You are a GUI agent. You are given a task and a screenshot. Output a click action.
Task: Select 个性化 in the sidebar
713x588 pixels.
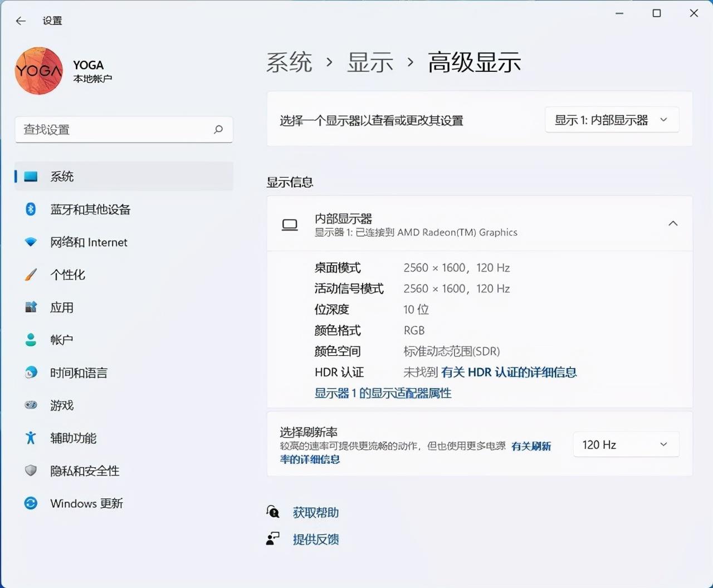(124, 275)
